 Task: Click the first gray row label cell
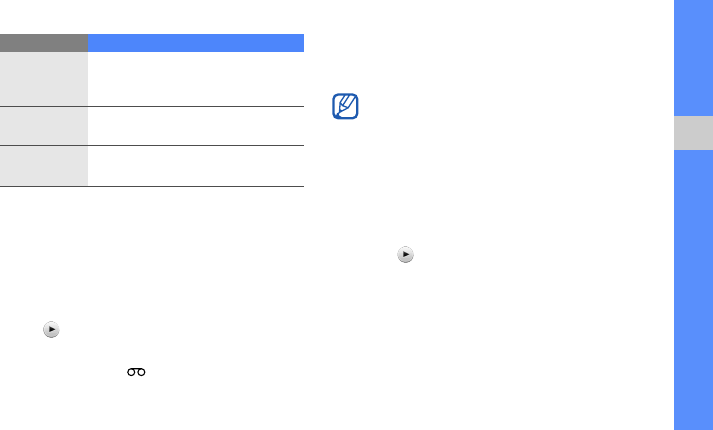[x=43, y=79]
